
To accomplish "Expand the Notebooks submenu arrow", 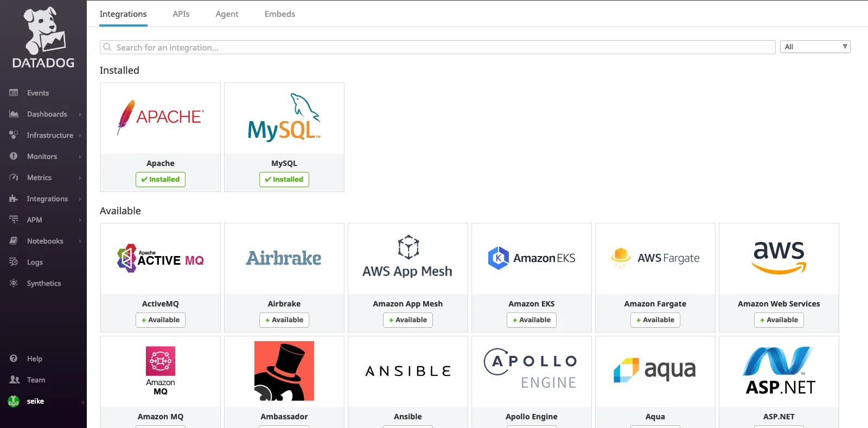I will [80, 241].
